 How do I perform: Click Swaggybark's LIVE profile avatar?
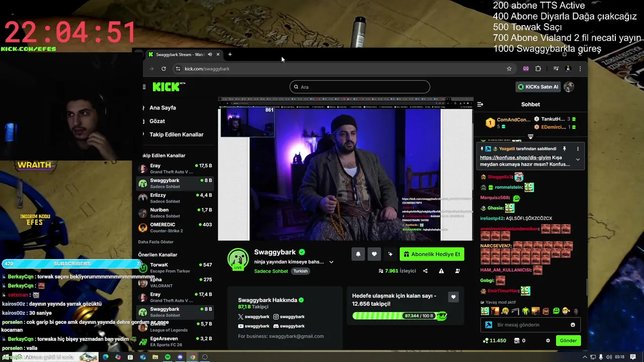coord(238,259)
